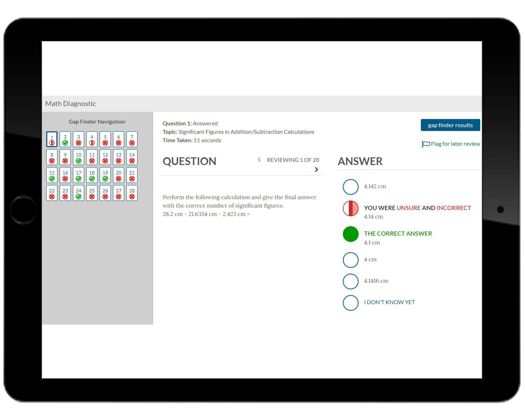This screenshot has height=420, width=525.
Task: Open question 7 in navigation grid
Action: point(132,139)
